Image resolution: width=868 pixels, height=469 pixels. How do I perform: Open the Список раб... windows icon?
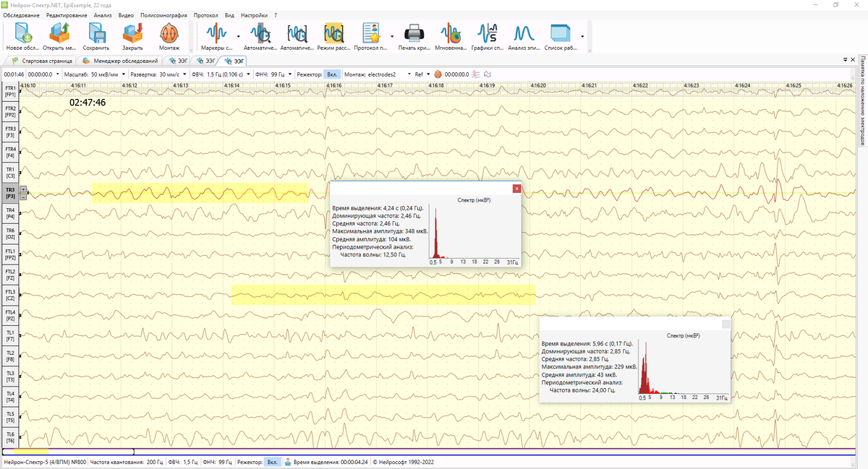pos(561,36)
